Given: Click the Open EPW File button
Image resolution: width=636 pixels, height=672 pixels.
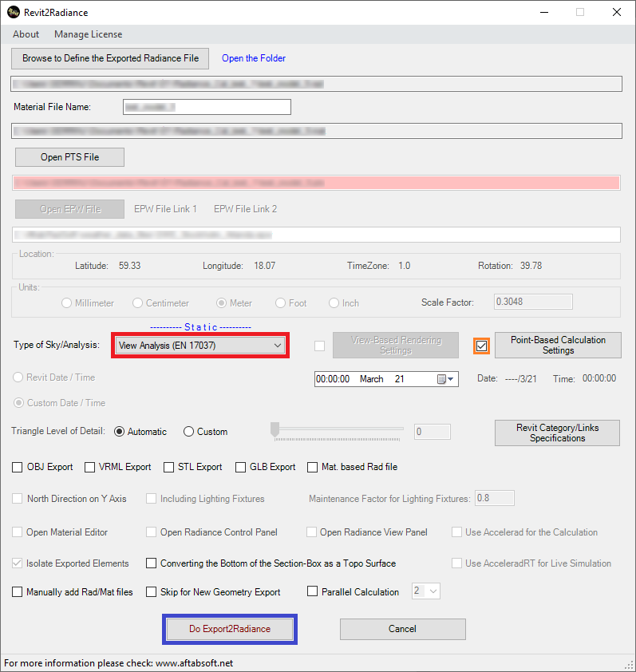Looking at the screenshot, I should pos(70,209).
